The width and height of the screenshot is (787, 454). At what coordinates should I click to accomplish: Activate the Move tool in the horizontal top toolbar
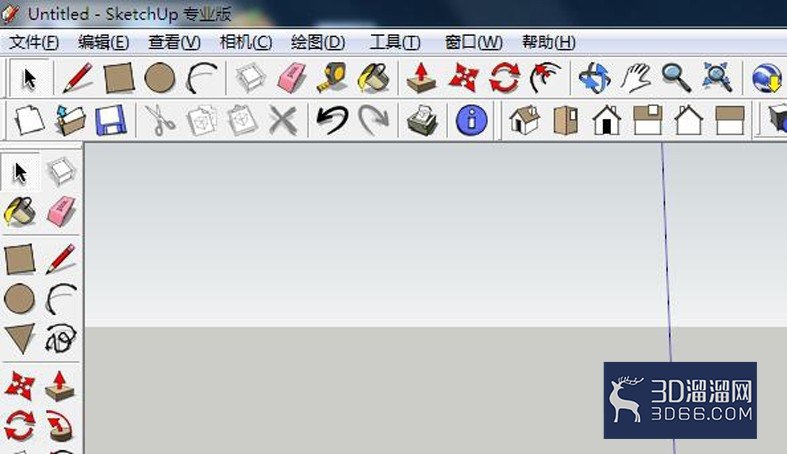point(463,78)
